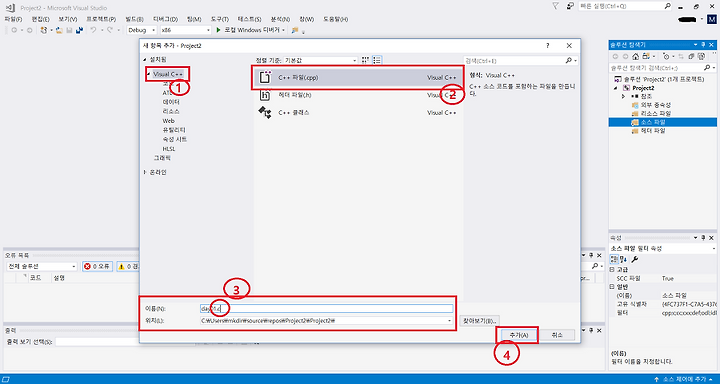The width and height of the screenshot is (720, 384).
Task: Open the 빌드(B) menu
Action: (135, 19)
